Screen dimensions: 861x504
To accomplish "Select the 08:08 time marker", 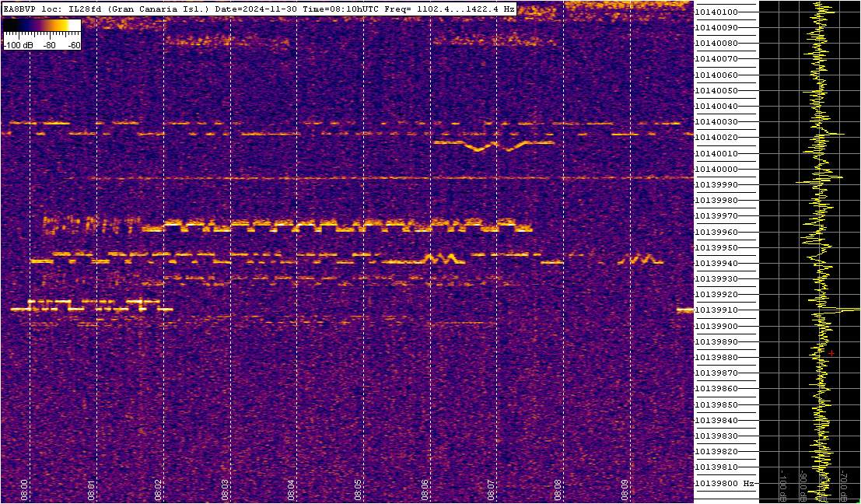I will pyautogui.click(x=558, y=488).
